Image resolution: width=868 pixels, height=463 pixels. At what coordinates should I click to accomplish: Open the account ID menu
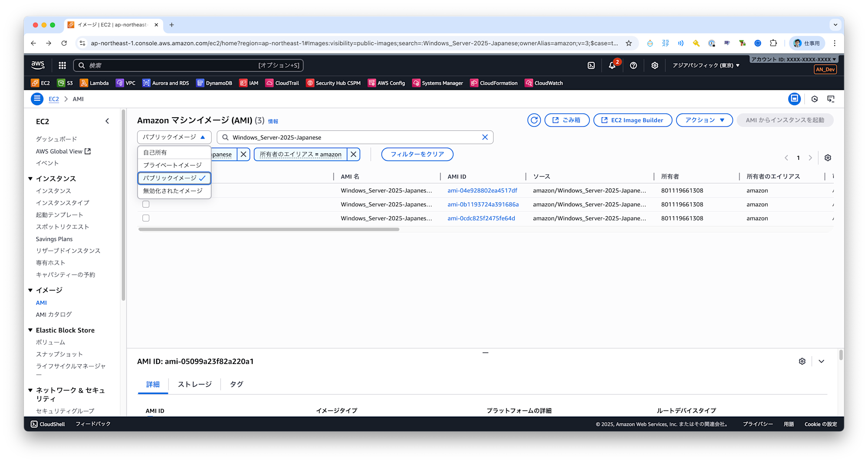point(793,60)
